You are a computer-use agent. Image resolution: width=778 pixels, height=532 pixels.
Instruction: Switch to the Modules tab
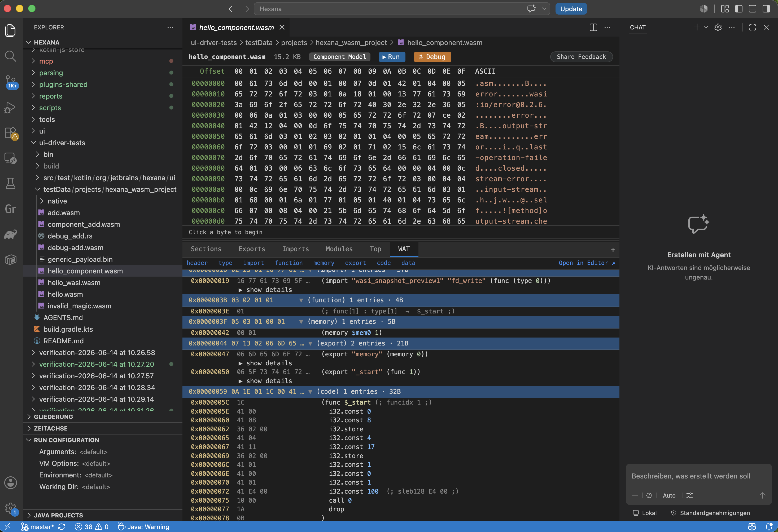tap(339, 249)
